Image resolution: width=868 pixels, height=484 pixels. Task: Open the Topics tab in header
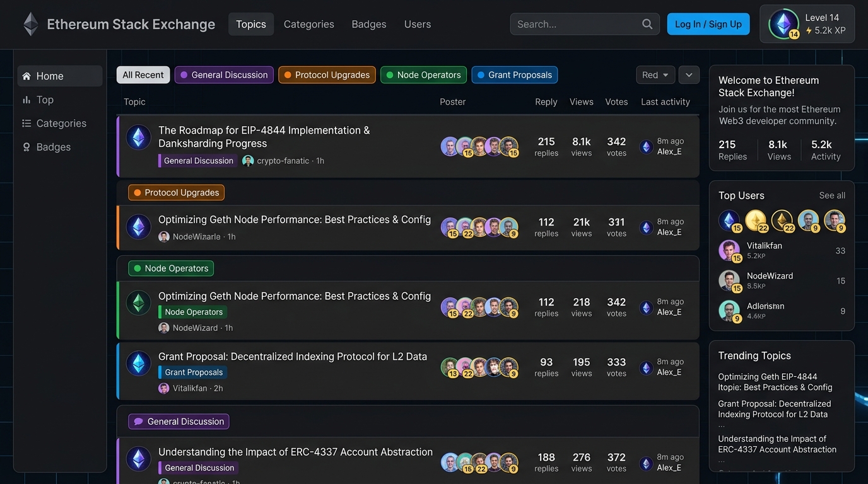pos(251,24)
